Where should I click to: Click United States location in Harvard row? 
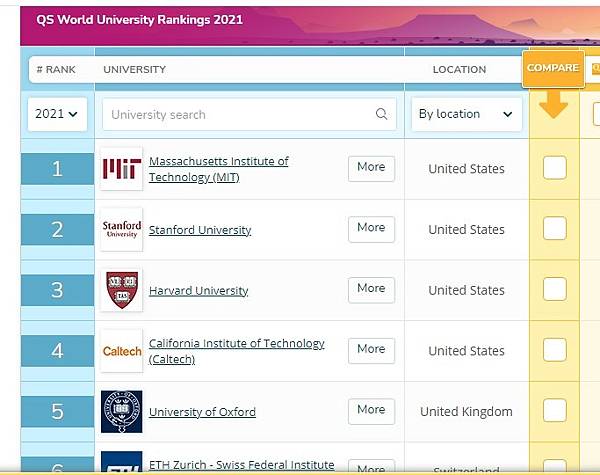(466, 290)
